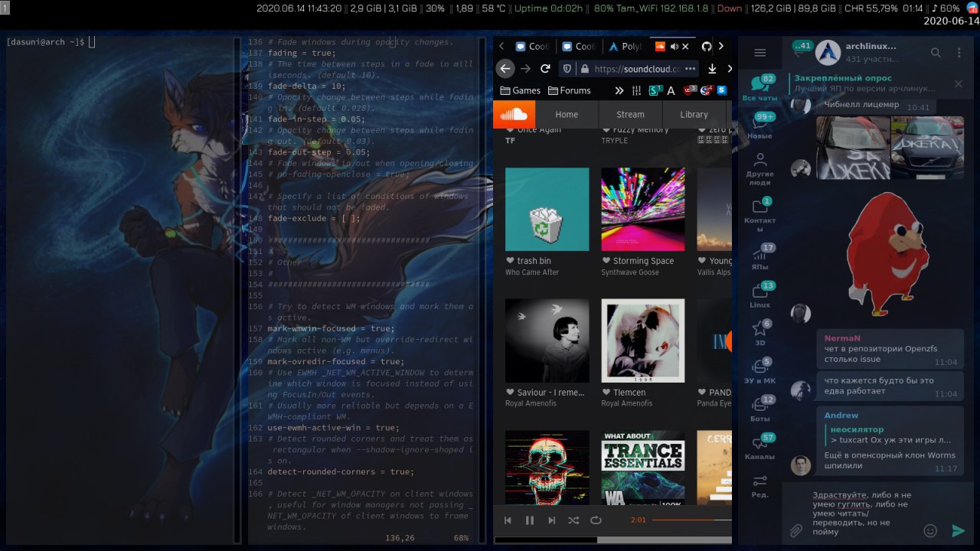Seek in the SoundCloud progress bar
The image size is (980, 551).
[x=691, y=520]
